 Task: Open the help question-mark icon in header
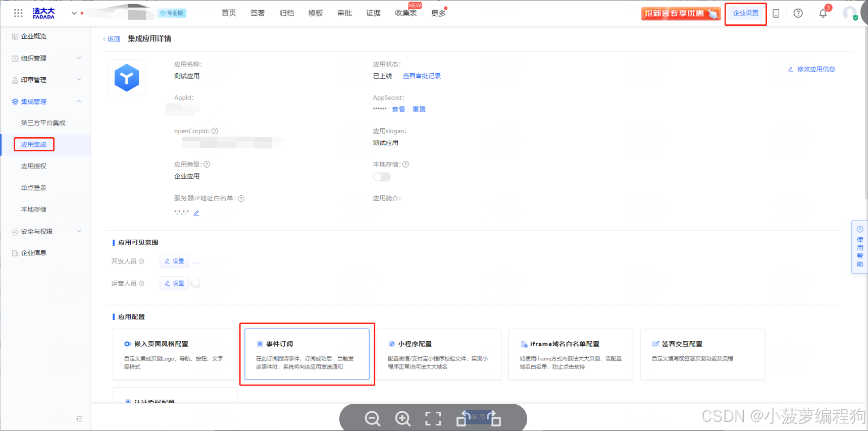click(x=798, y=14)
